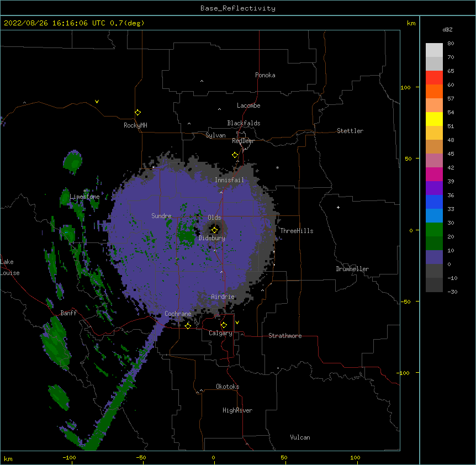Click the magenta legend swatch below 42
Screen dimensions: 476x465
click(434, 174)
